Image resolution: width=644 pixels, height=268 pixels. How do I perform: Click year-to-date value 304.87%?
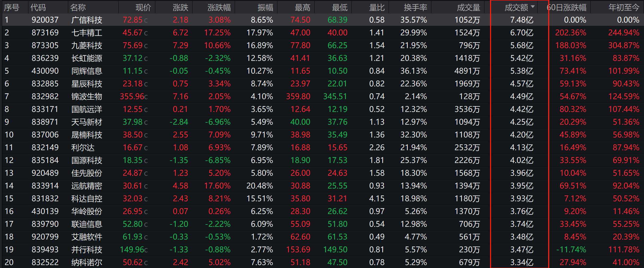[x=624, y=45]
